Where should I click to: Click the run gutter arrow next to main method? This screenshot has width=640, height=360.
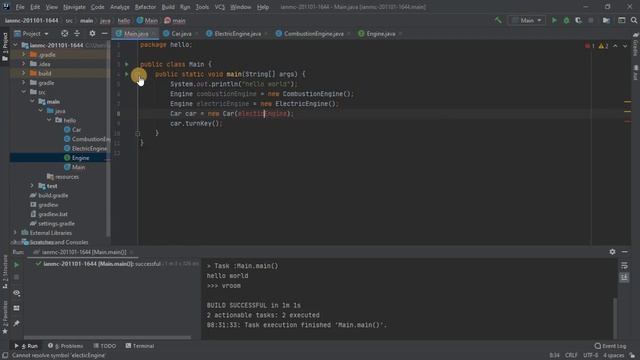click(x=127, y=74)
